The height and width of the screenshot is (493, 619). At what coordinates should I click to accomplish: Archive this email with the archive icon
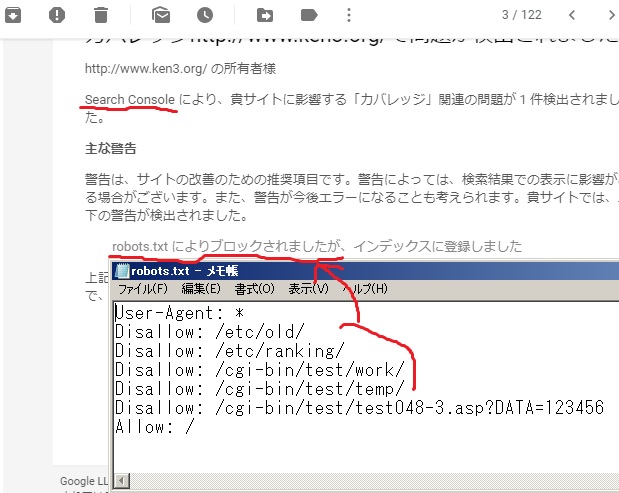(x=13, y=15)
